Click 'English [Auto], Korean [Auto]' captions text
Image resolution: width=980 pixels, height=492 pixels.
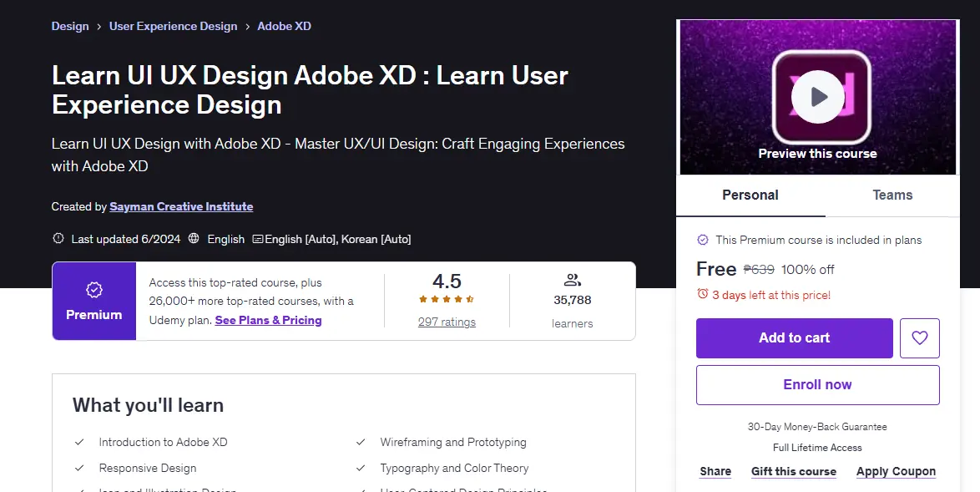point(338,239)
